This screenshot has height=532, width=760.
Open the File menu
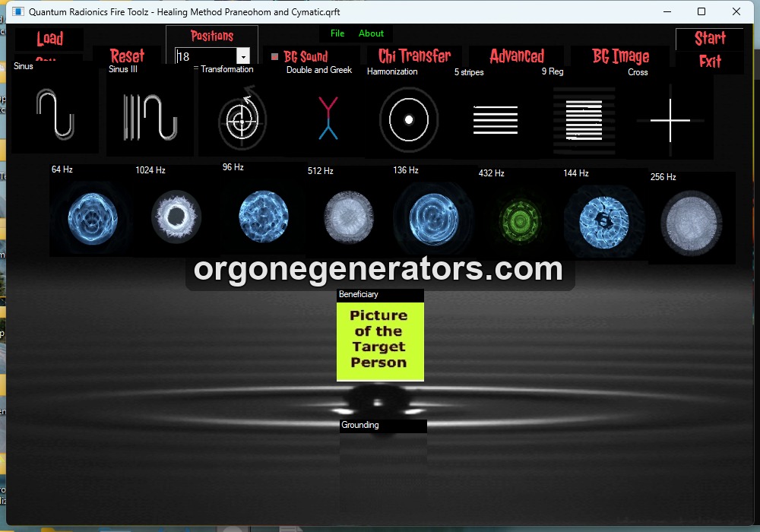pos(337,33)
